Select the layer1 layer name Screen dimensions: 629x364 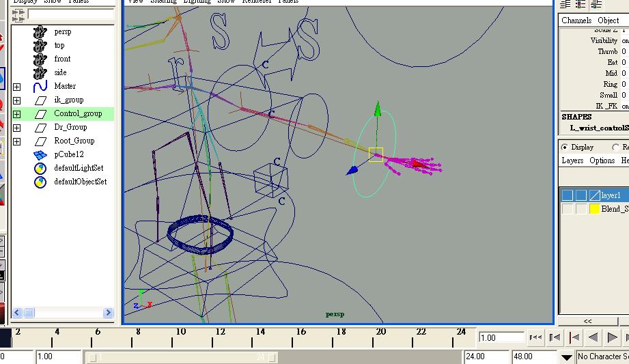(x=611, y=195)
